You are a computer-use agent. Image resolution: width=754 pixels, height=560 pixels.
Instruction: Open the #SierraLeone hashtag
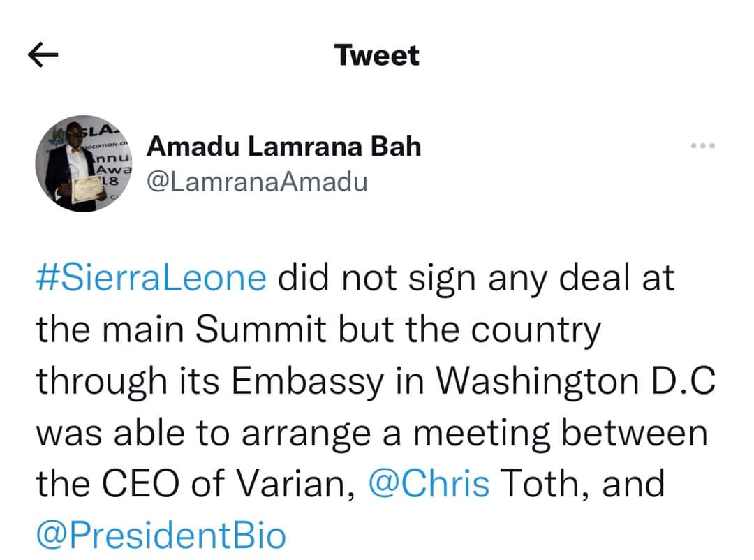coord(151,279)
